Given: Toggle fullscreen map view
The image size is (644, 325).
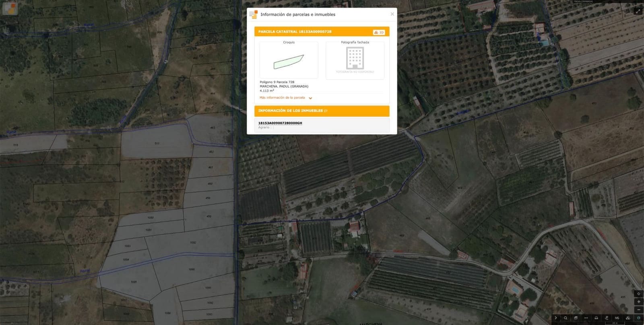Looking at the screenshot, I should [638, 11].
